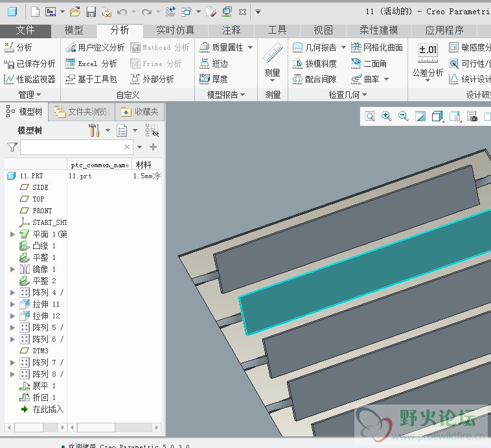The width and height of the screenshot is (491, 448).
Task: Click the Redo arrow icon
Action: click(146, 12)
